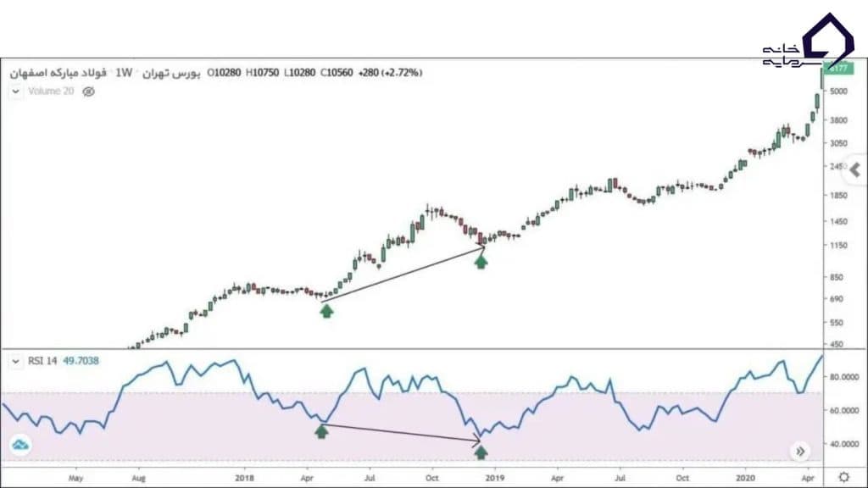The width and height of the screenshot is (868, 488).
Task: Expand the right side panel arrow
Action: point(855,170)
